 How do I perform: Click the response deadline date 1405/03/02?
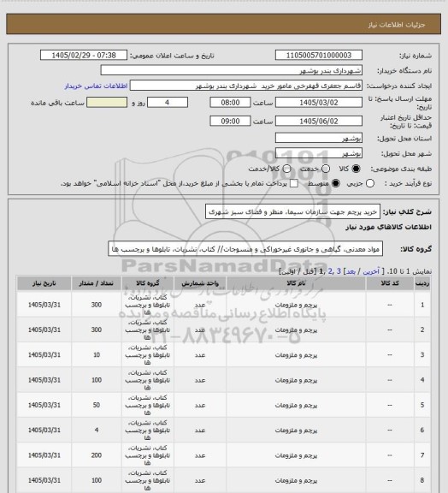319,103
